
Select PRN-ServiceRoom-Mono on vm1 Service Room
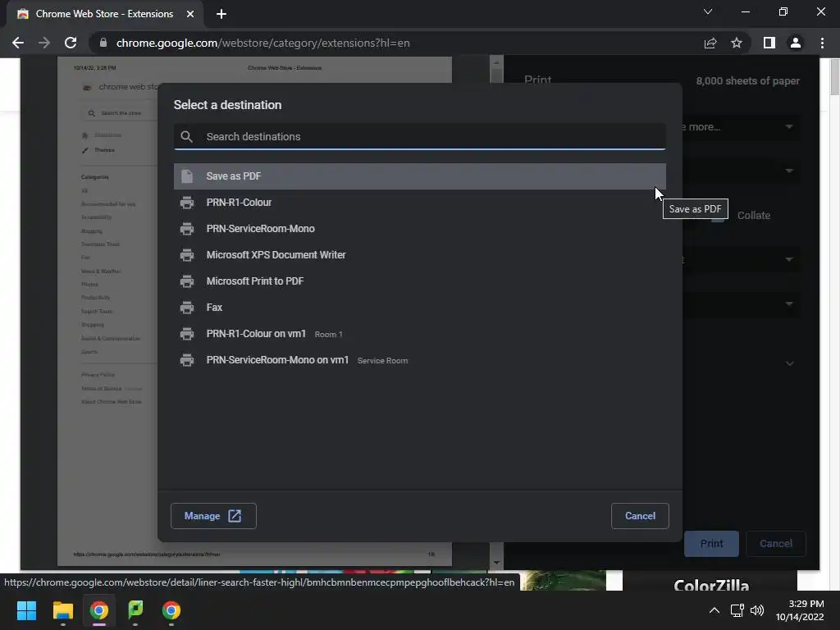click(x=419, y=360)
